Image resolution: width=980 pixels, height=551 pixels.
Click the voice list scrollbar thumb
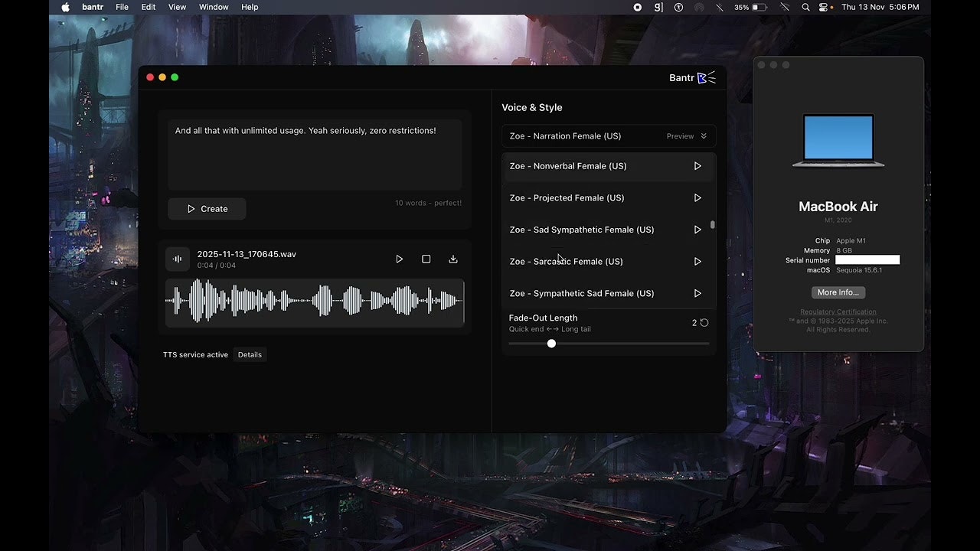point(713,225)
